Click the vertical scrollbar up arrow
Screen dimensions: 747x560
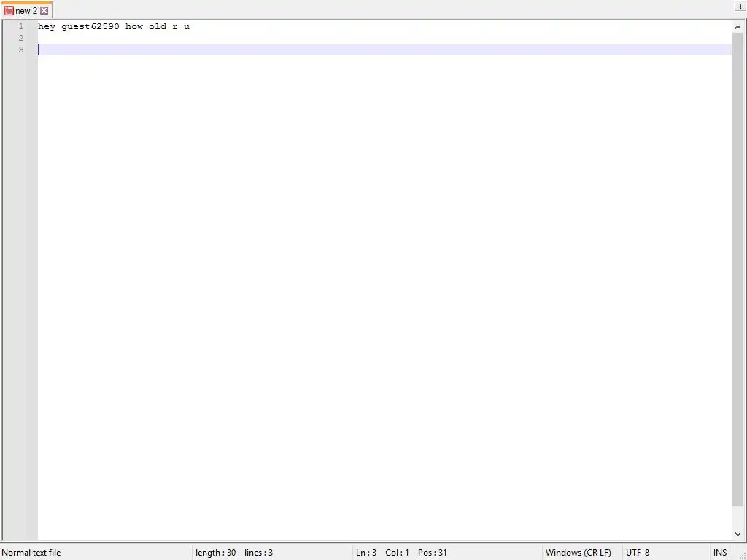click(x=738, y=27)
